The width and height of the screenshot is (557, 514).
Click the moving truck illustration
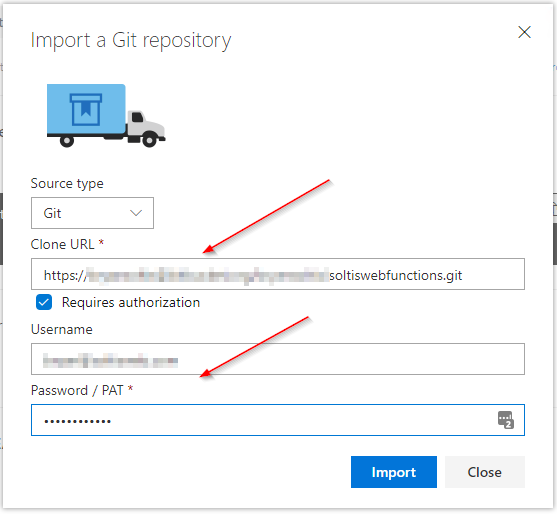point(106,115)
